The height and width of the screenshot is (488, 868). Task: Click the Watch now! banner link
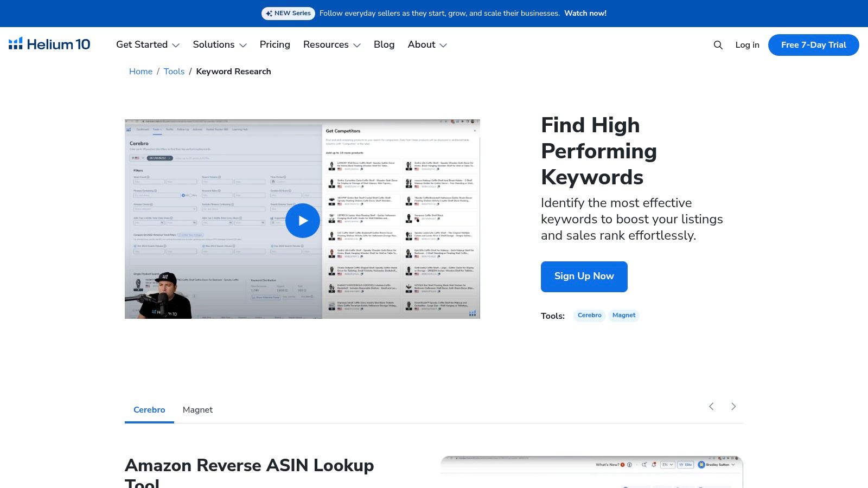pyautogui.click(x=585, y=14)
